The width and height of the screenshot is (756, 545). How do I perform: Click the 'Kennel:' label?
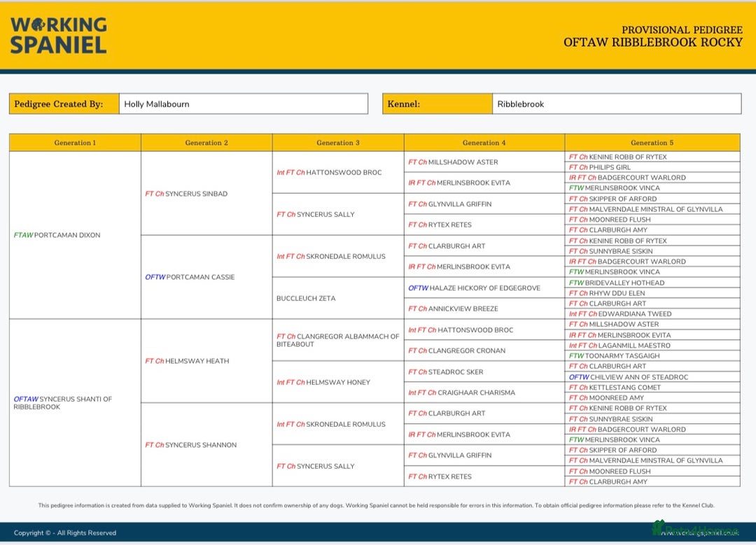click(x=437, y=104)
